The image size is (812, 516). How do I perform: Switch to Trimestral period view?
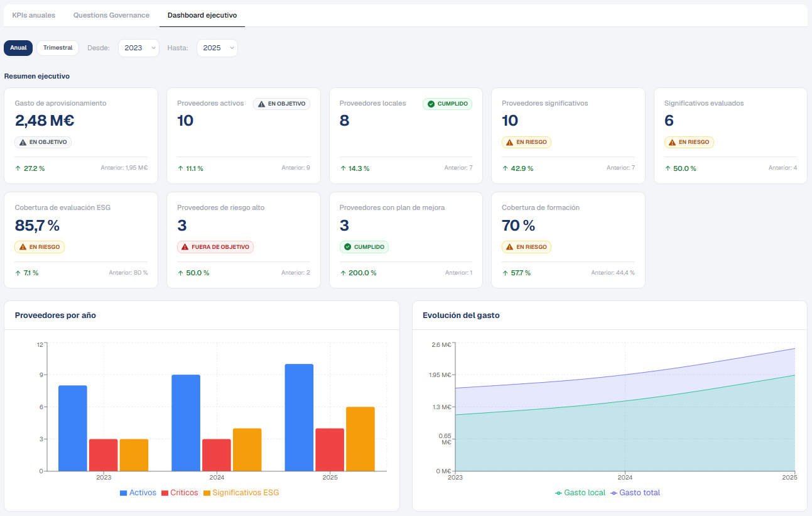(x=58, y=48)
